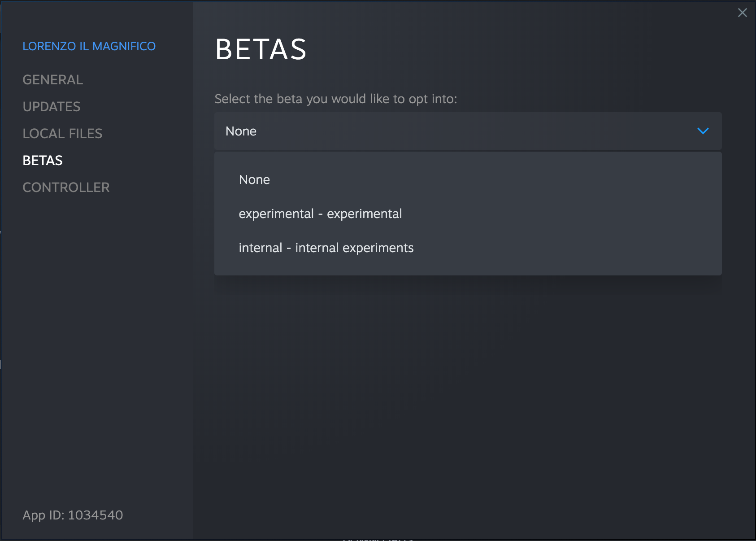Click the BETAS page heading
This screenshot has width=756, height=541.
[x=261, y=49]
